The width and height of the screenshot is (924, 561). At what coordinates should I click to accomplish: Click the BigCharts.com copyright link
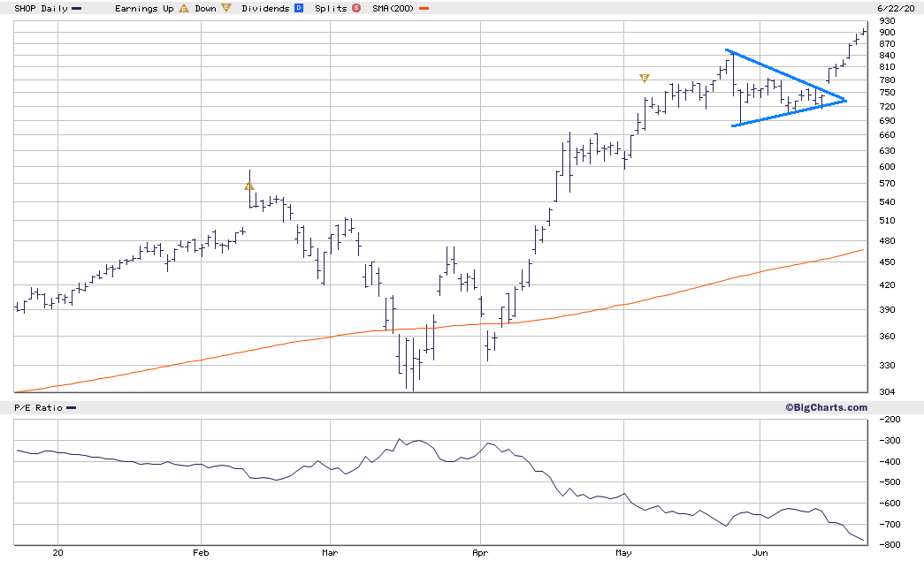(826, 407)
